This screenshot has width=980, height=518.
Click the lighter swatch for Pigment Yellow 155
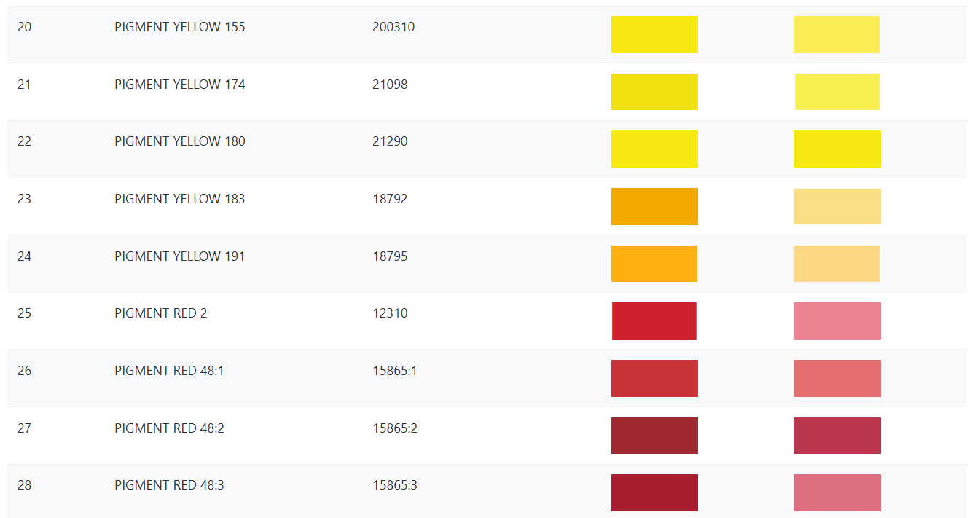click(x=836, y=34)
